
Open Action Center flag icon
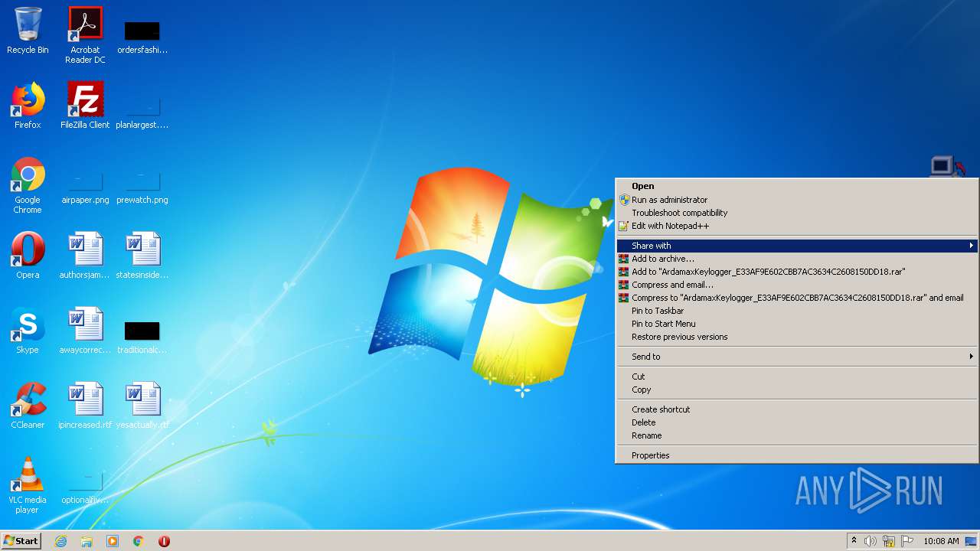coord(907,541)
